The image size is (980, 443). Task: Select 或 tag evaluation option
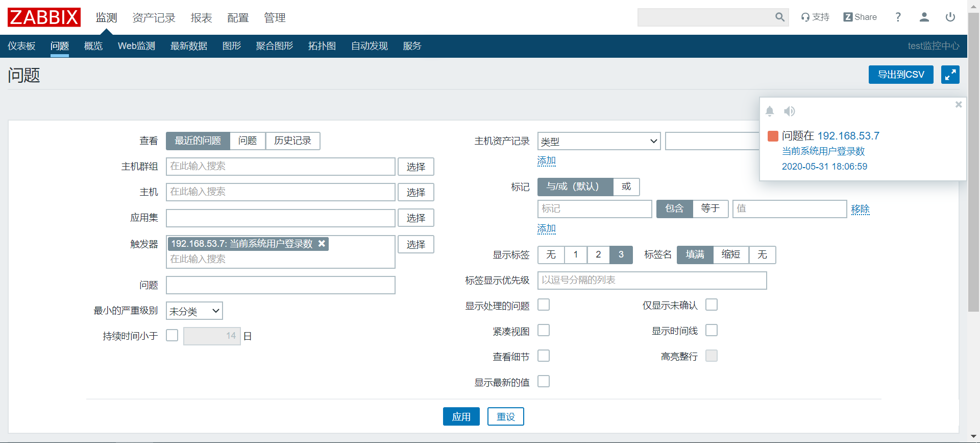coord(626,186)
